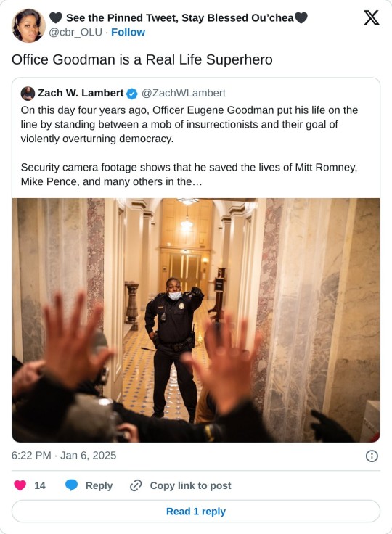Open the 6:22 PM Jan 6, 2025 timestamp
The image size is (392, 534).
tap(64, 456)
